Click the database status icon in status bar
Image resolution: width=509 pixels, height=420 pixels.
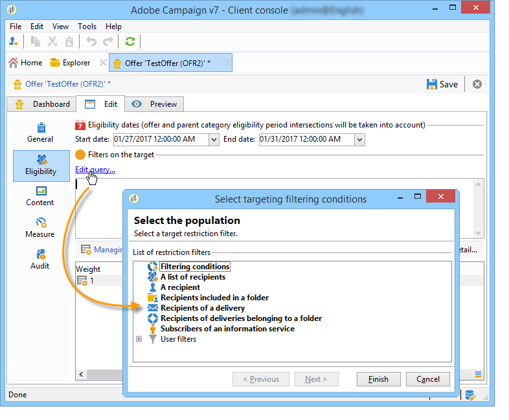470,395
